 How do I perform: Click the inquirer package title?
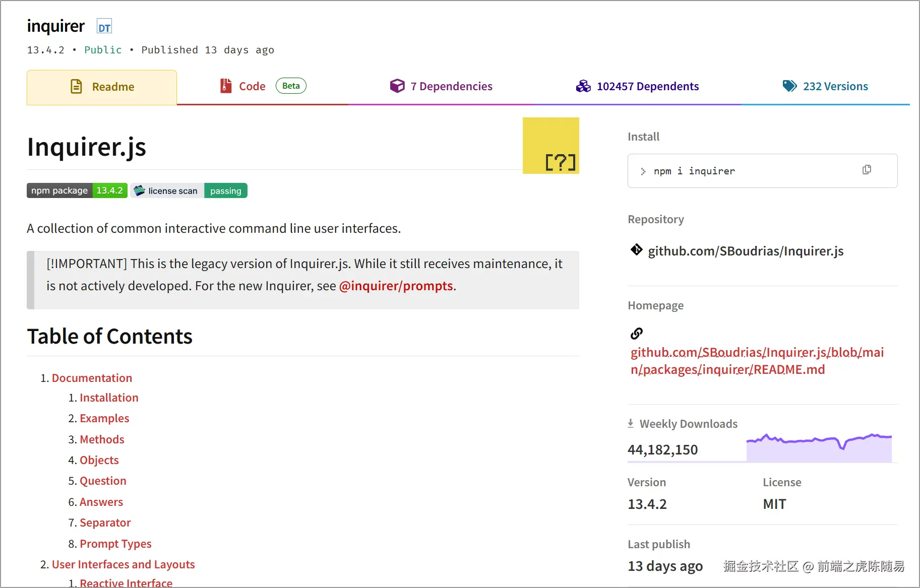click(x=56, y=26)
